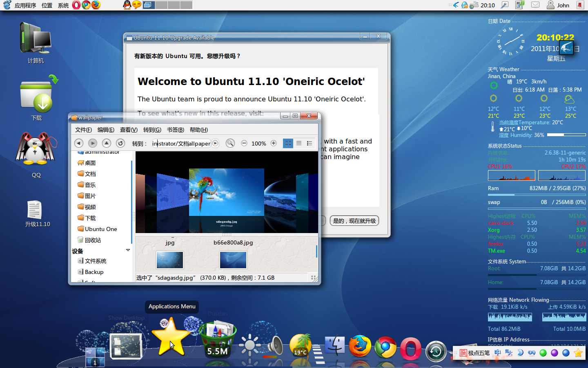Click the blue bird tray icon
This screenshot has height=368, width=588.
(456, 5)
